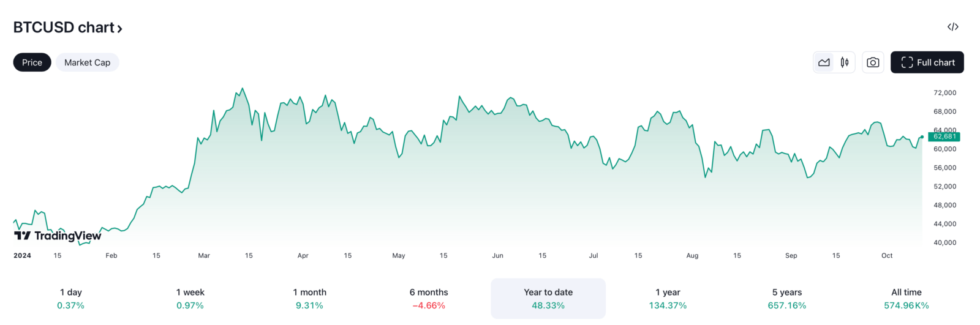Click the TradingView logo

(58, 236)
